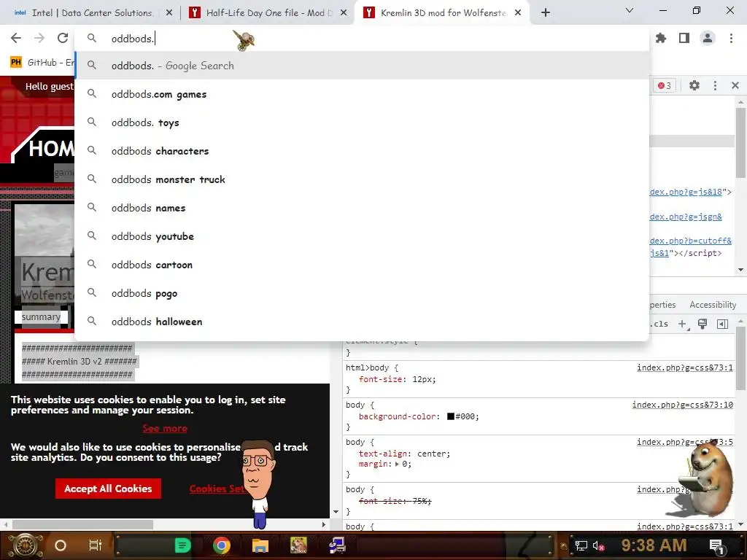Image resolution: width=747 pixels, height=560 pixels.
Task: Open Google Chrome from the taskbar
Action: pos(222,545)
